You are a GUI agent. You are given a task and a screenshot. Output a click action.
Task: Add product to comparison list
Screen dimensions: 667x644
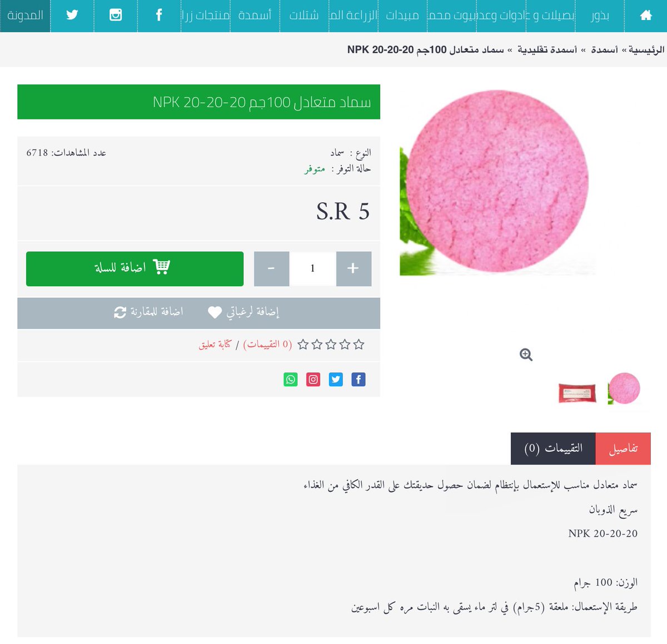coord(148,312)
